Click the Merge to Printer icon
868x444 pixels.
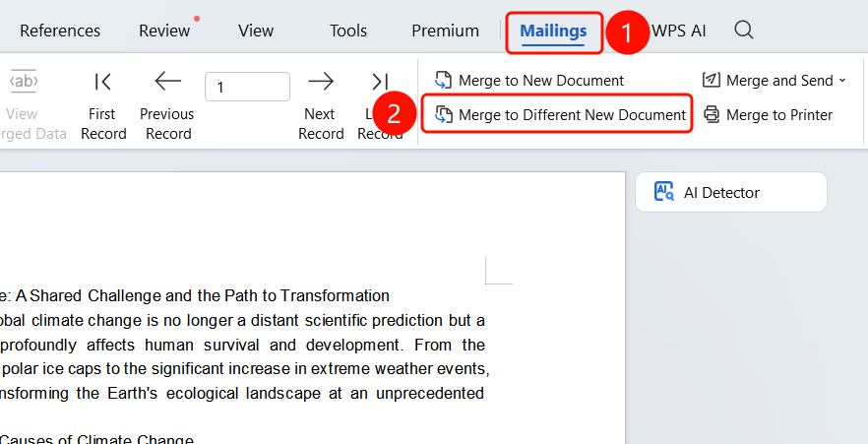(712, 114)
